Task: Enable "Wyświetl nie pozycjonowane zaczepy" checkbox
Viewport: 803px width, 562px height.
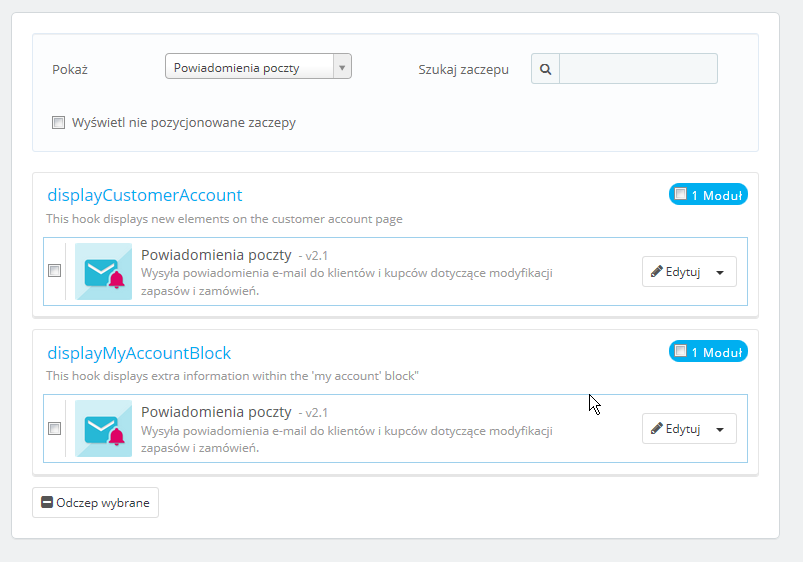Action: point(58,123)
